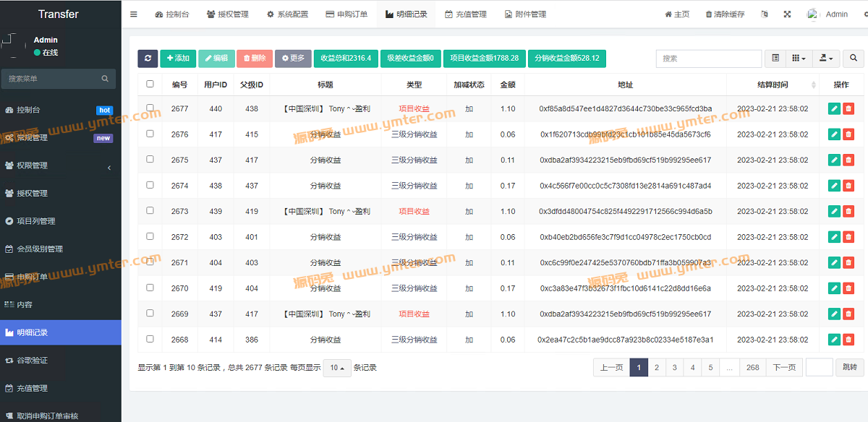Delete row 2675 with red trash icon

click(x=848, y=160)
